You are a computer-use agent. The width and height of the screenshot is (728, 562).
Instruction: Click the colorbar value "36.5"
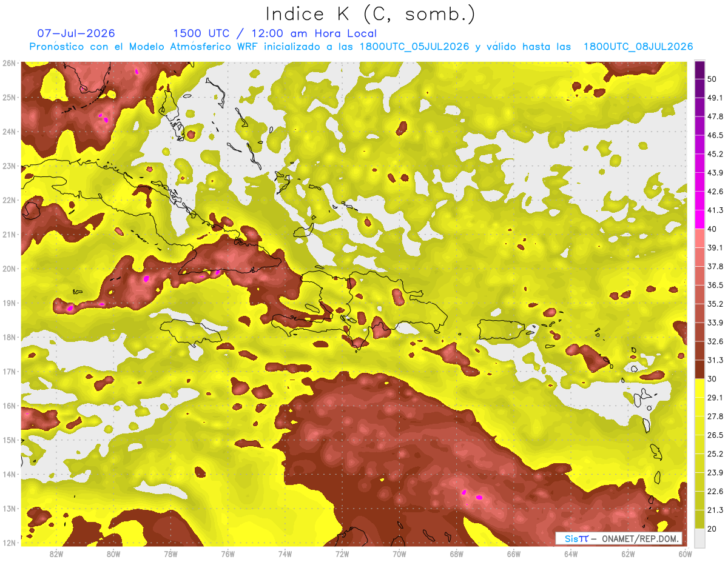pyautogui.click(x=715, y=285)
